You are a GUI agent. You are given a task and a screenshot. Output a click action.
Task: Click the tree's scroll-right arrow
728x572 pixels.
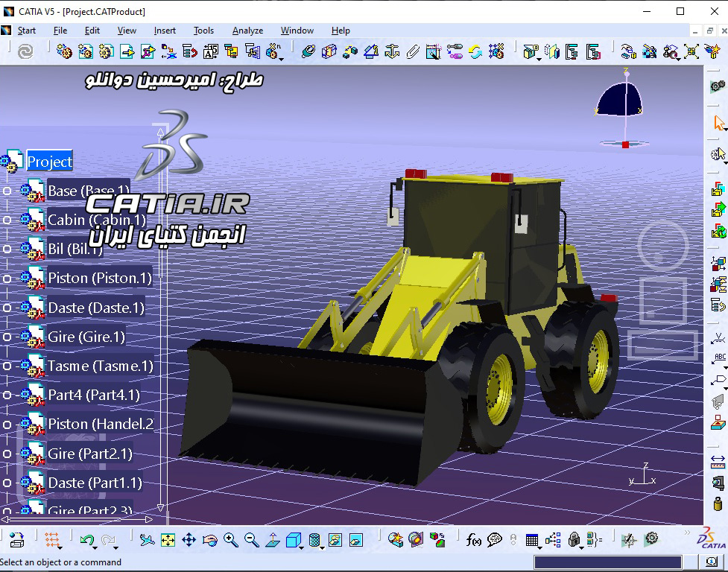point(148,520)
